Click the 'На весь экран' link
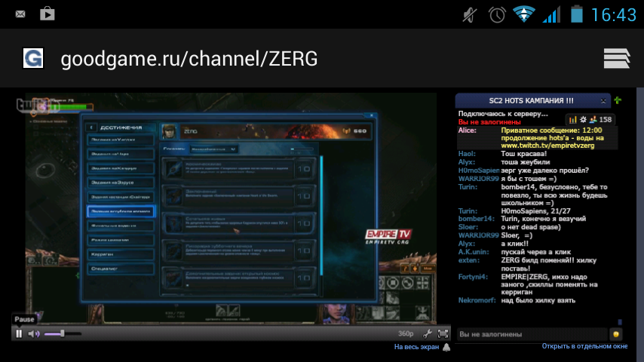The width and height of the screenshot is (644, 362). tap(416, 347)
